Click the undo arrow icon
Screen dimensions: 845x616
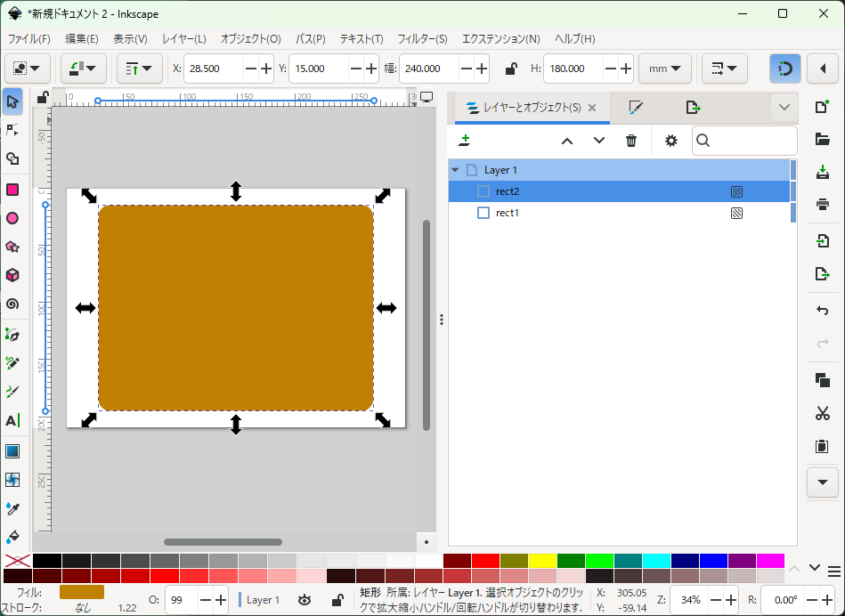click(x=823, y=311)
